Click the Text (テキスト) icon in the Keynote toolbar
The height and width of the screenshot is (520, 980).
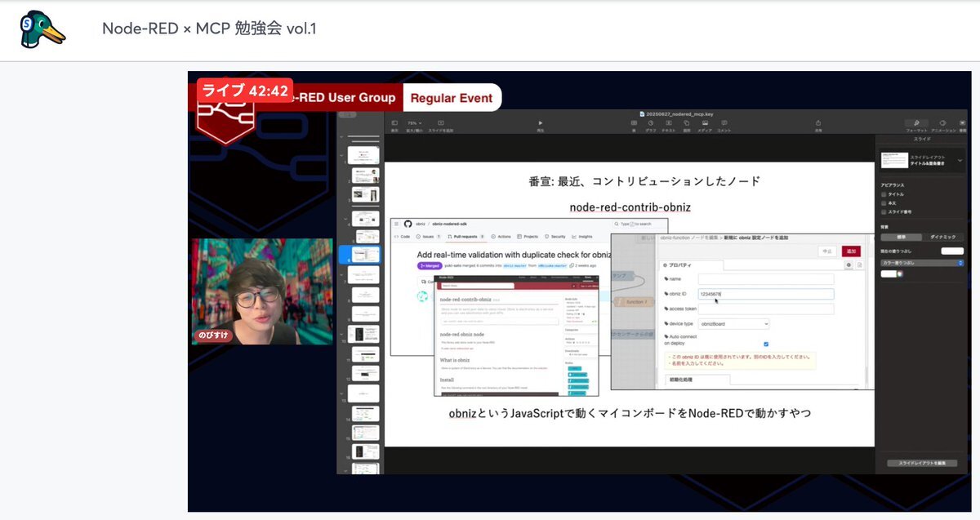tap(669, 123)
